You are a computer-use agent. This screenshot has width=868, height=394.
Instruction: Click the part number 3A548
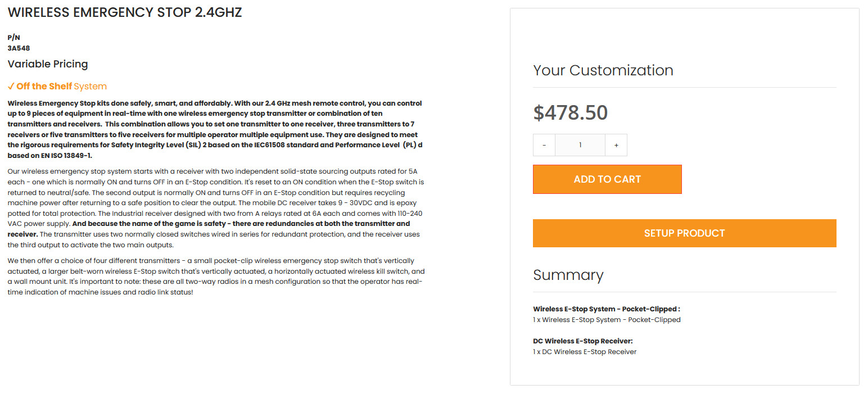(19, 48)
